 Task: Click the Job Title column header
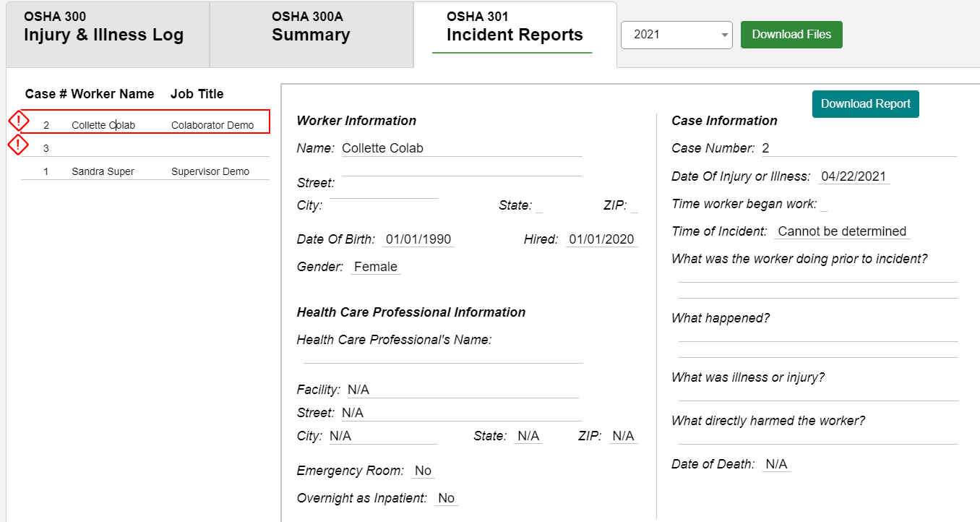point(197,94)
